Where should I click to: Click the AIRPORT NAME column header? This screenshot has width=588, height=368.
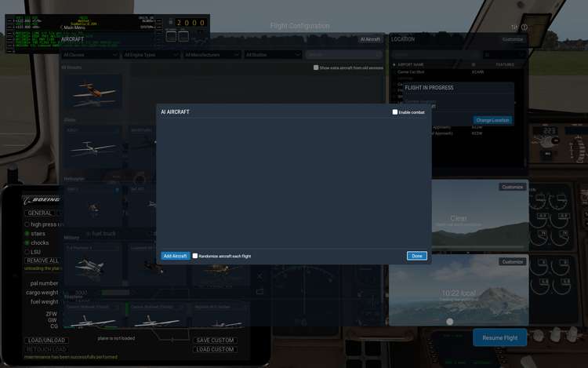point(411,64)
